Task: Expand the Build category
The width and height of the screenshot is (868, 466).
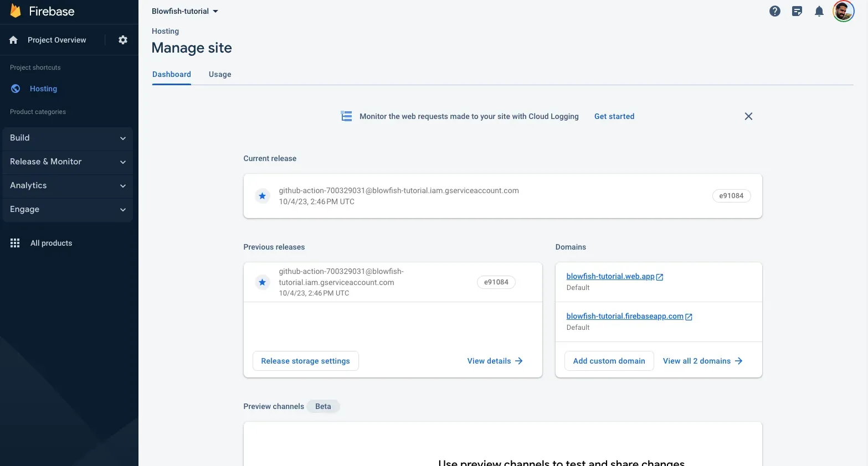Action: point(68,138)
